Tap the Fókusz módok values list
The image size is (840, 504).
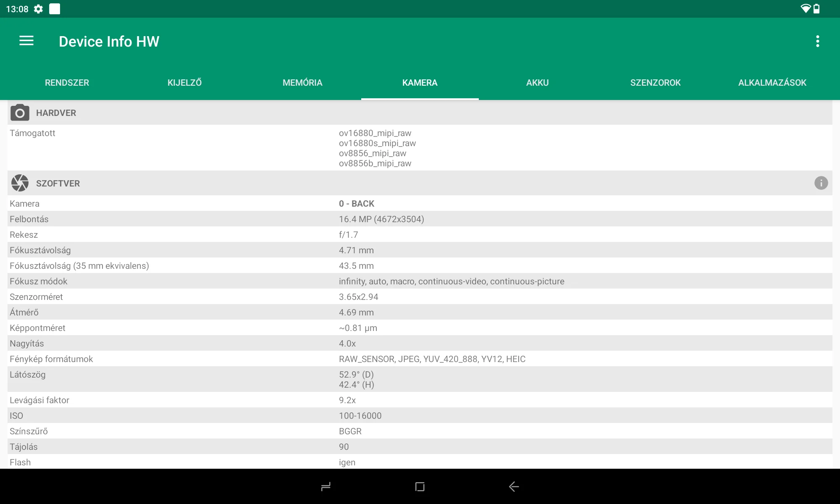click(x=451, y=281)
